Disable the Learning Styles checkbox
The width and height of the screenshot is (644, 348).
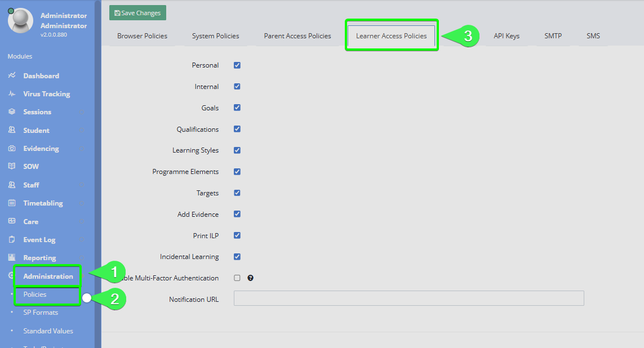237,150
